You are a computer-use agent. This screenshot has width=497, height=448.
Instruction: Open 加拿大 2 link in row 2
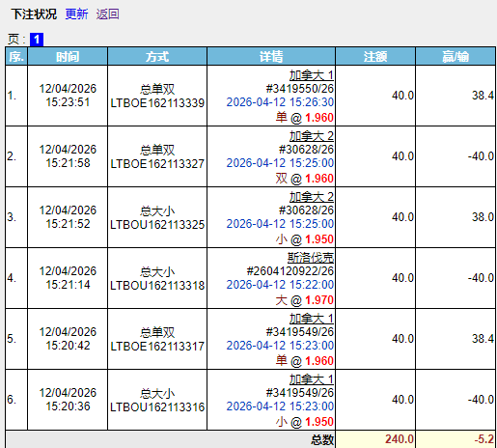pyautogui.click(x=312, y=136)
